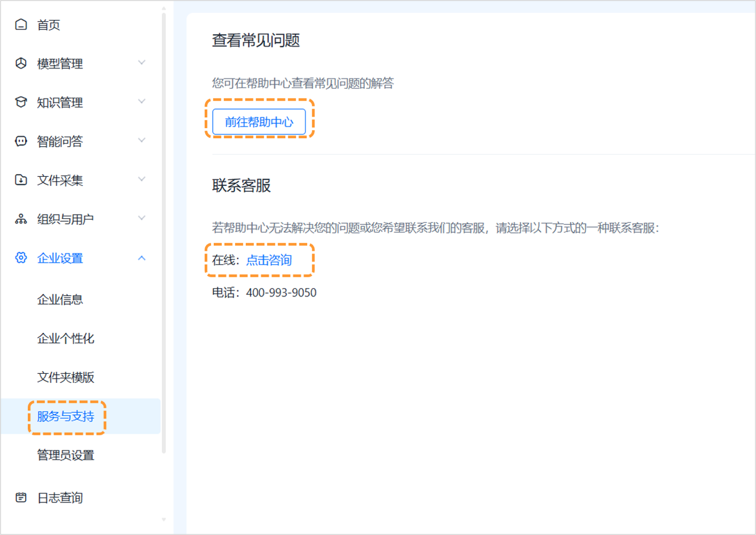Collapse the 企业设置 sidebar section
This screenshot has width=756, height=535.
point(141,258)
